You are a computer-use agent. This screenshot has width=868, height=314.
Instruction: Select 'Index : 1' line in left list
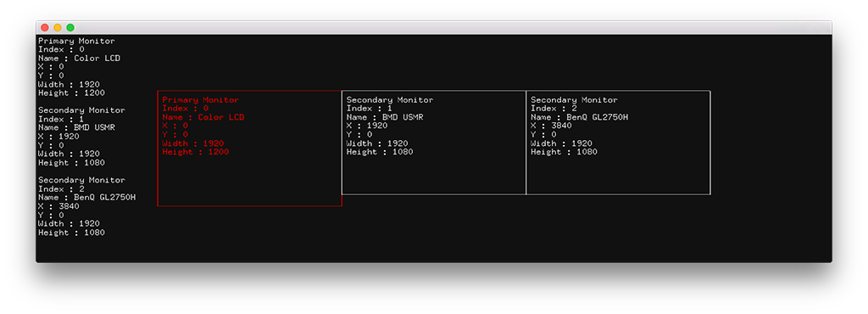(x=61, y=119)
